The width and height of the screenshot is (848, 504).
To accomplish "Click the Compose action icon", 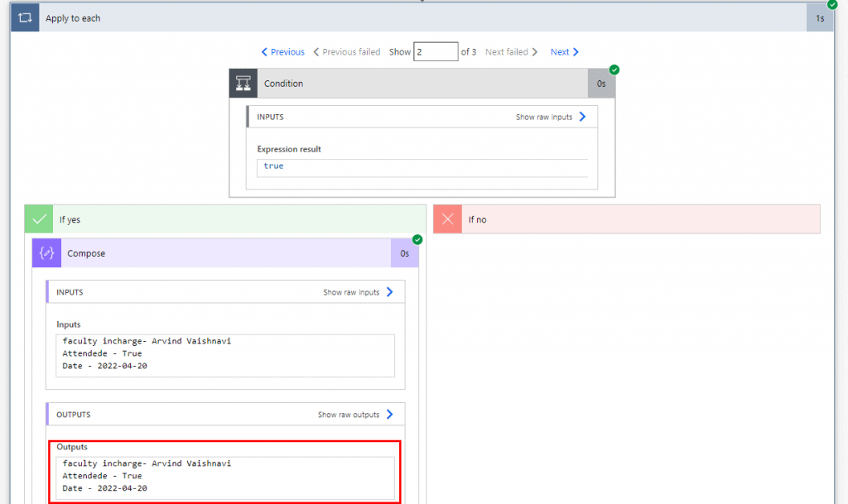I will [x=46, y=252].
